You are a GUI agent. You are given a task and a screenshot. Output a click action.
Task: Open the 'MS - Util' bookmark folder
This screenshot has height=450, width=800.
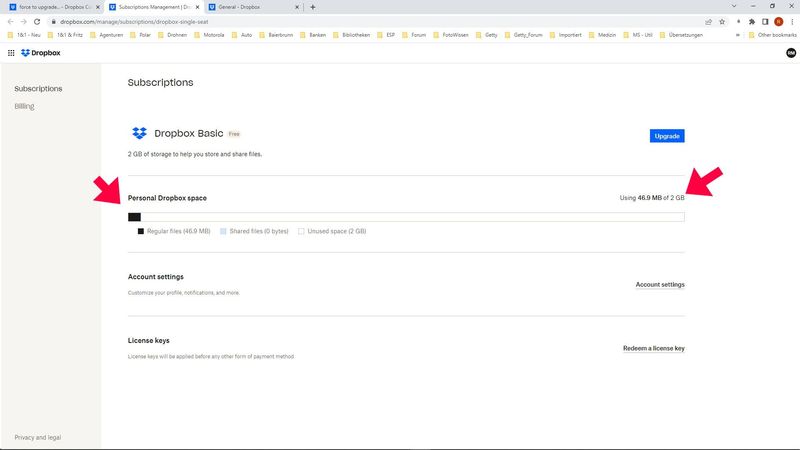click(638, 35)
